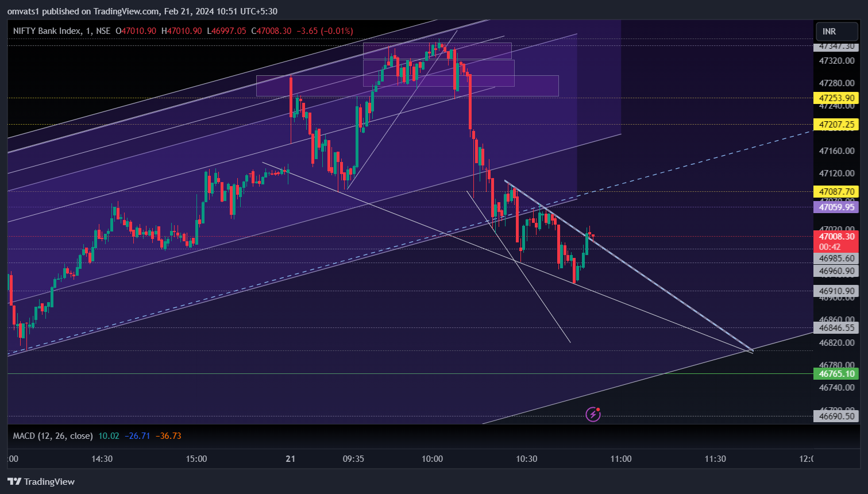Click the NIFTY Bank Index symbol title

[x=47, y=31]
